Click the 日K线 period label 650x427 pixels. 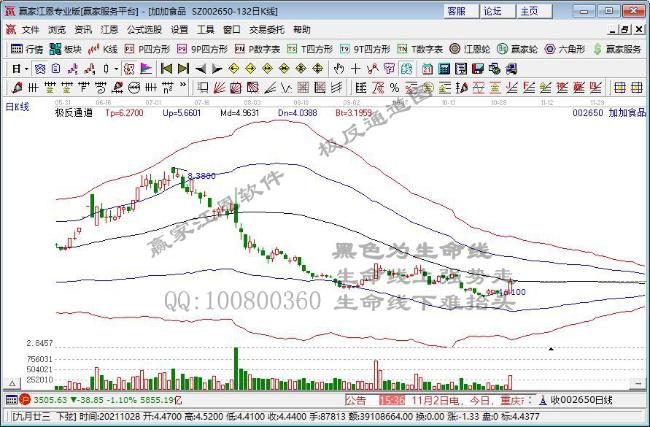point(18,105)
